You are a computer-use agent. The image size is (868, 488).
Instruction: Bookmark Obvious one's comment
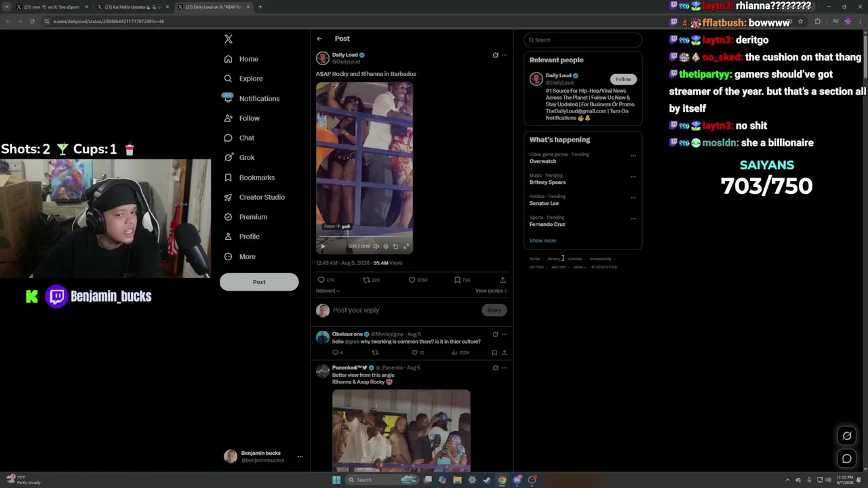(494, 352)
